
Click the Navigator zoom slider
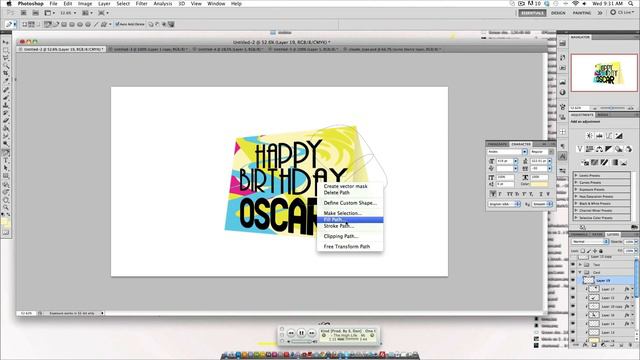pos(611,108)
